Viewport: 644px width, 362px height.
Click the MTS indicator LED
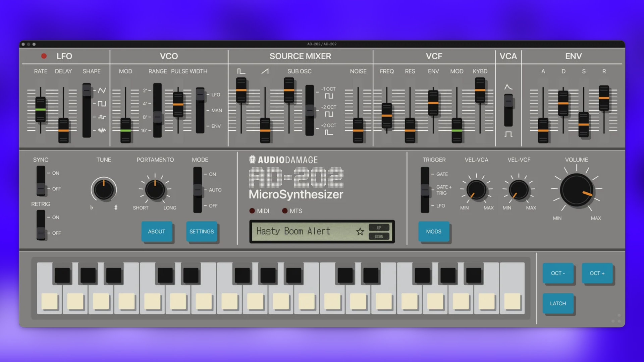[x=285, y=211]
